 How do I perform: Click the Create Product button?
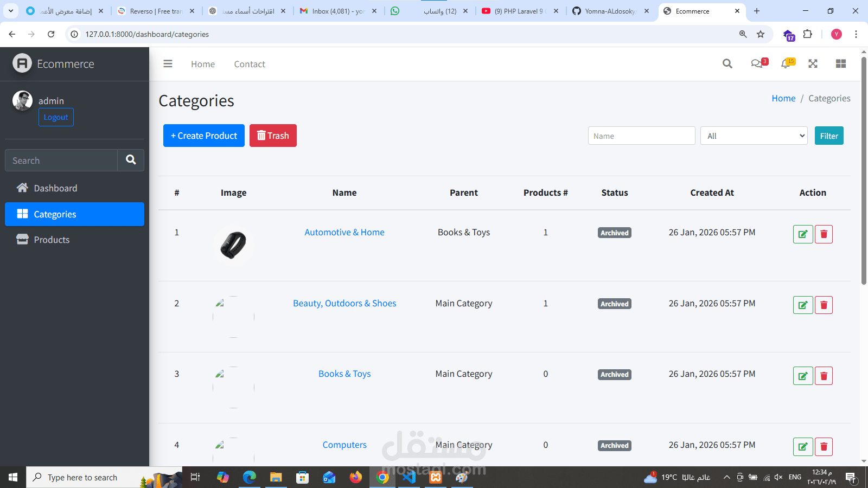(x=203, y=136)
